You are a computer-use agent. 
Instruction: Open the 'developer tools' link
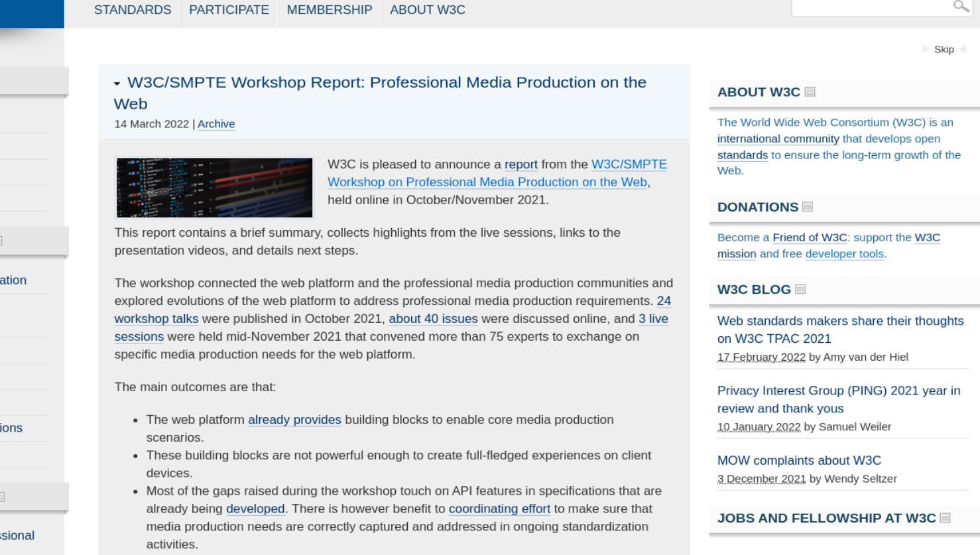(845, 253)
